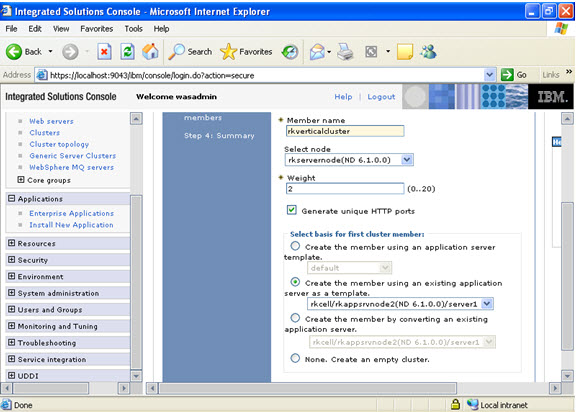Open the Favorites star in the toolbar

[228, 52]
